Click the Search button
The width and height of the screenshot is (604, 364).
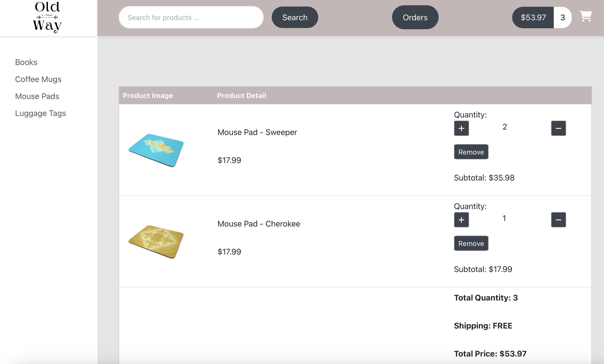(x=294, y=17)
